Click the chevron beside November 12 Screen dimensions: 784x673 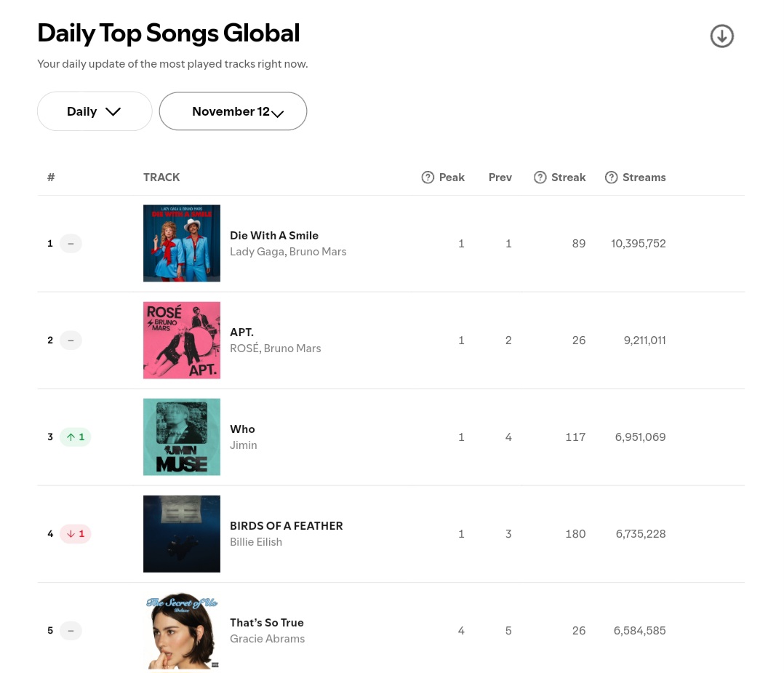pyautogui.click(x=278, y=114)
